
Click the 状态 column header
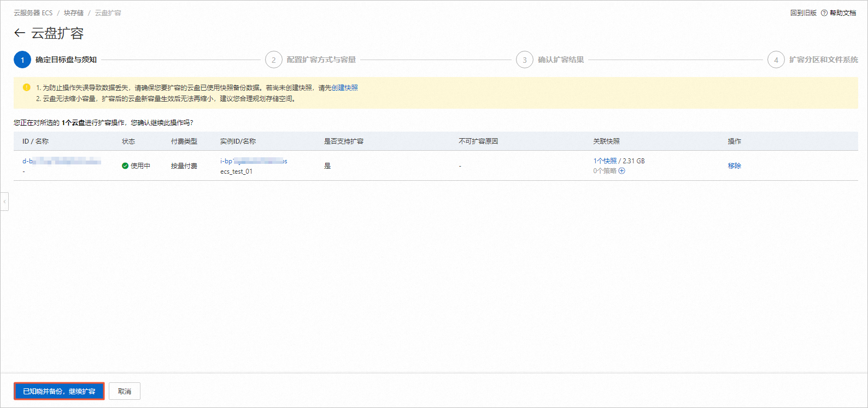pos(128,141)
